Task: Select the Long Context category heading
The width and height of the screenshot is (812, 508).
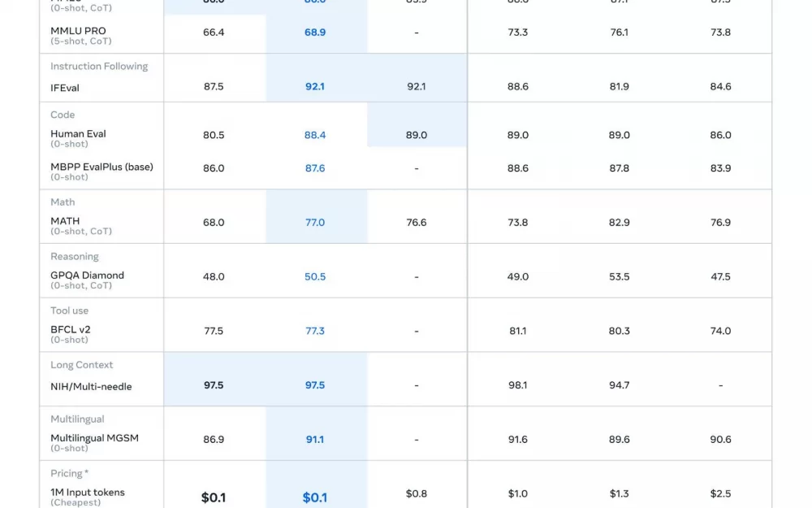Action: [x=81, y=365]
